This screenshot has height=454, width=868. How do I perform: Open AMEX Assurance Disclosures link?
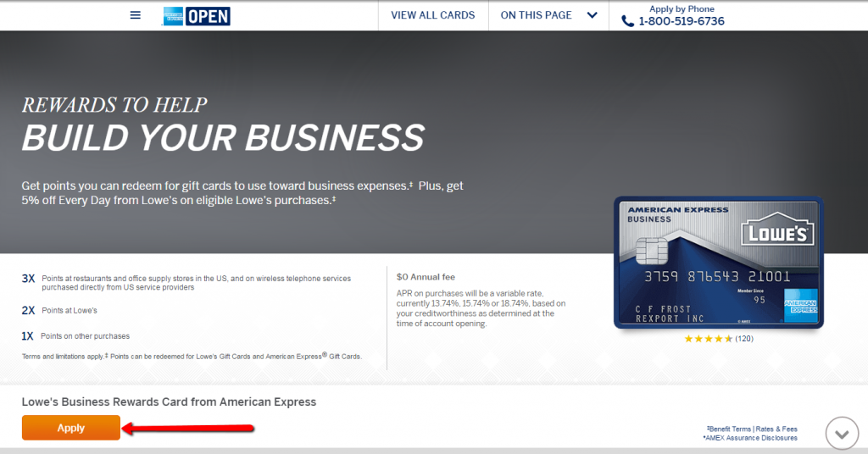click(x=750, y=437)
